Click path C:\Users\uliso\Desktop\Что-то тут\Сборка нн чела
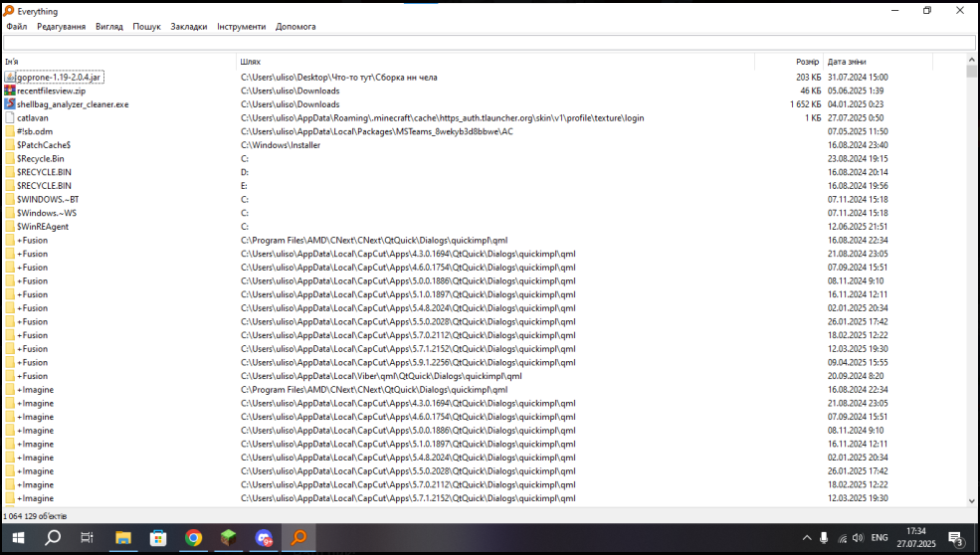The width and height of the screenshot is (980, 555). pos(338,77)
